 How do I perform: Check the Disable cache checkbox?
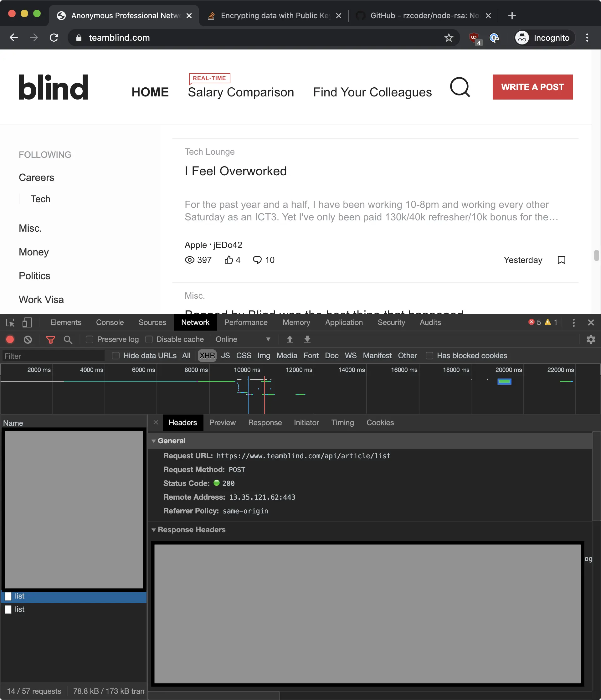coord(149,340)
